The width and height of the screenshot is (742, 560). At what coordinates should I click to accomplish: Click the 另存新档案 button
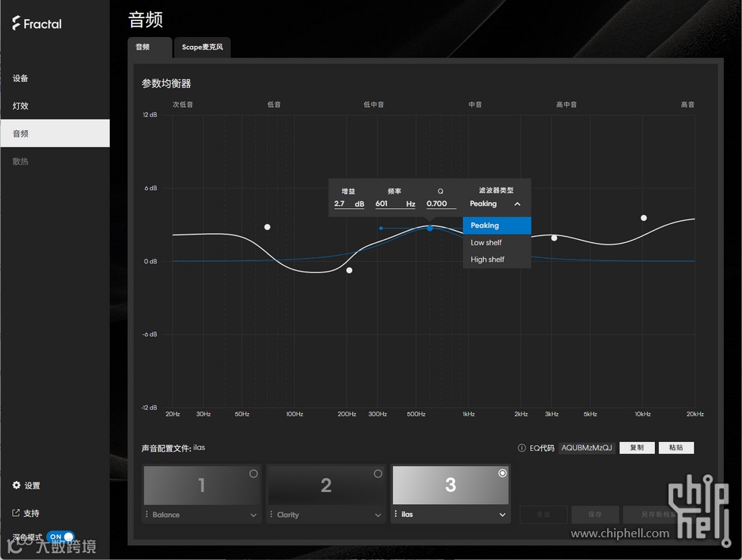tap(658, 515)
